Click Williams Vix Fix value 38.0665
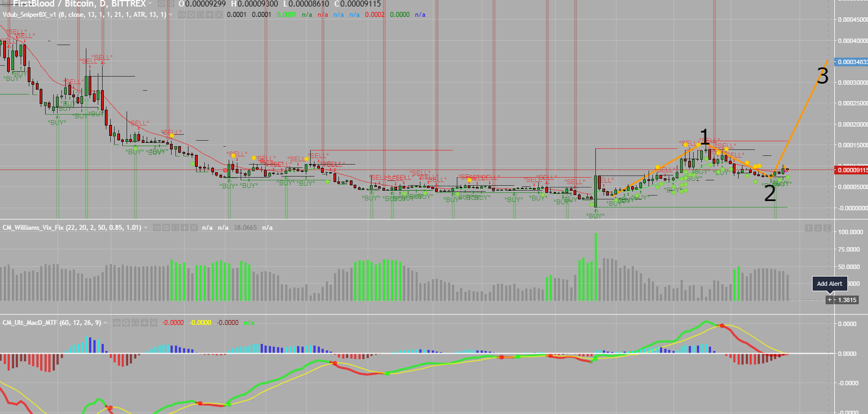Viewport: 868px width, 414px height. pos(245,228)
